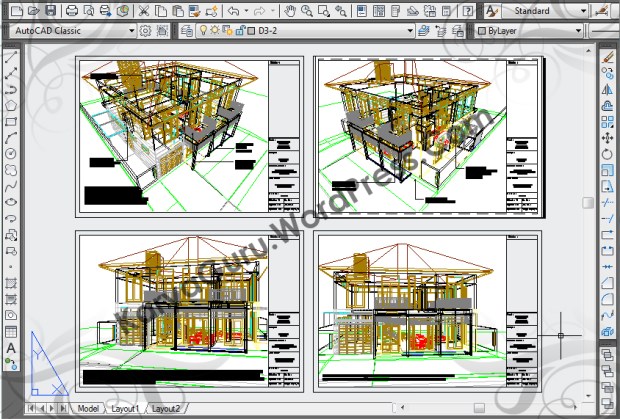Image resolution: width=620 pixels, height=419 pixels.
Task: Open the Array modify tool
Action: point(607,122)
